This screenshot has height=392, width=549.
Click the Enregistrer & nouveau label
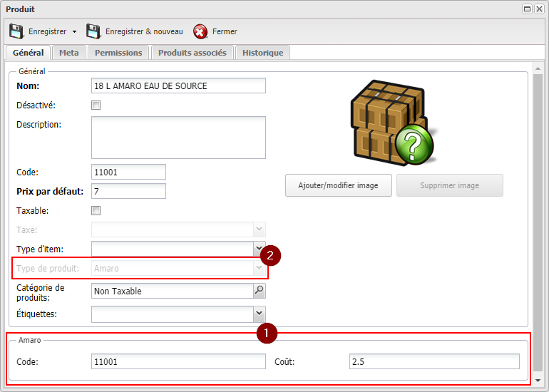tap(144, 31)
